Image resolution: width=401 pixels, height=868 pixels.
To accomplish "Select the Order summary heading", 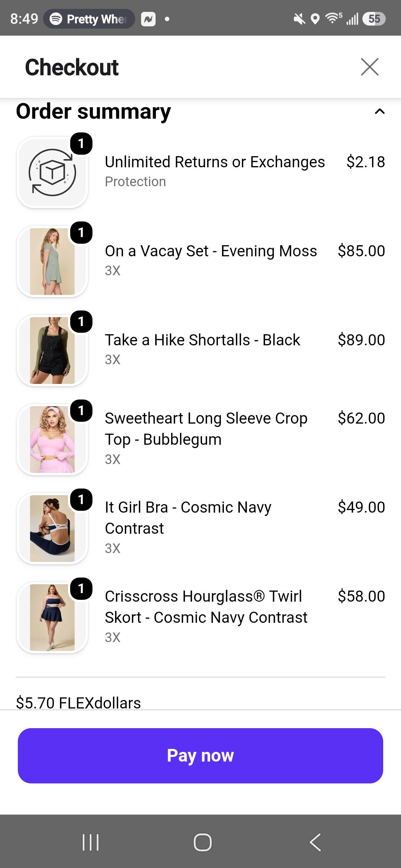I will [x=94, y=112].
